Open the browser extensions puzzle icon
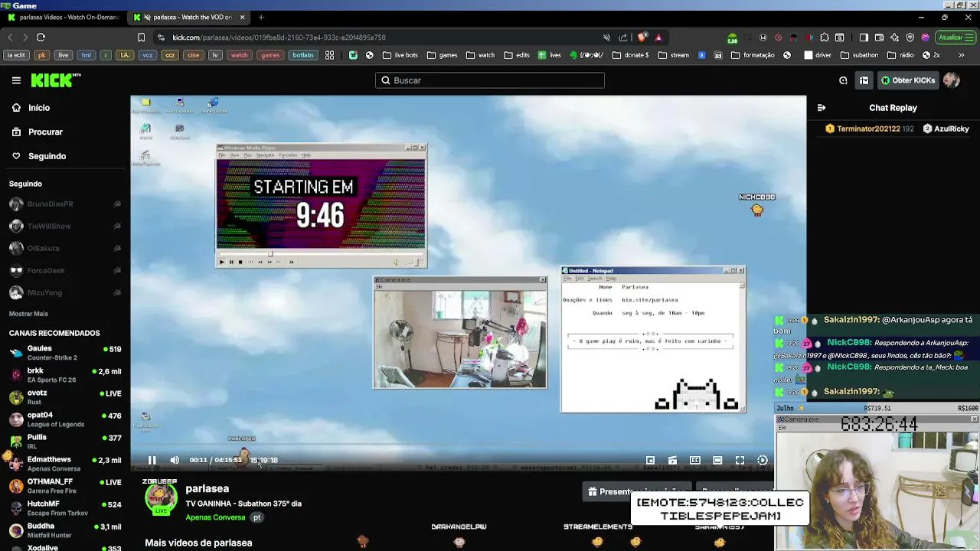 (824, 37)
